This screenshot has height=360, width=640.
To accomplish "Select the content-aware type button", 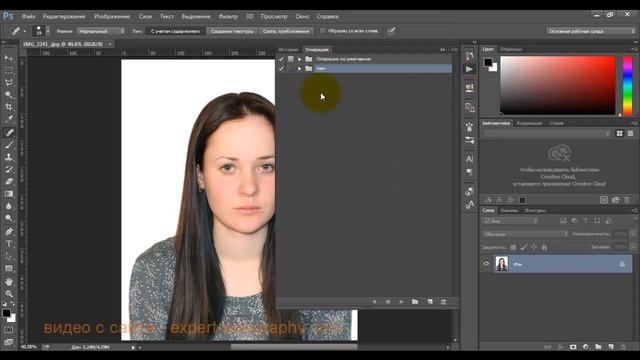I will coord(176,31).
